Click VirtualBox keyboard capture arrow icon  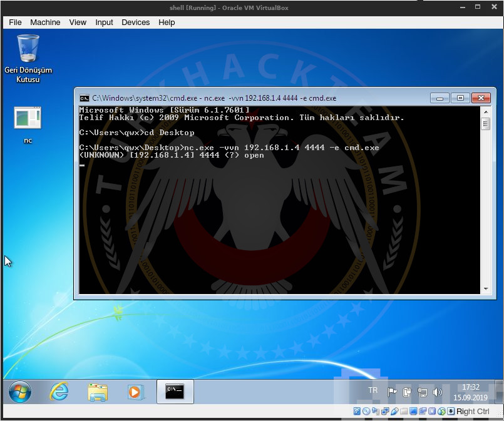pyautogui.click(x=451, y=411)
